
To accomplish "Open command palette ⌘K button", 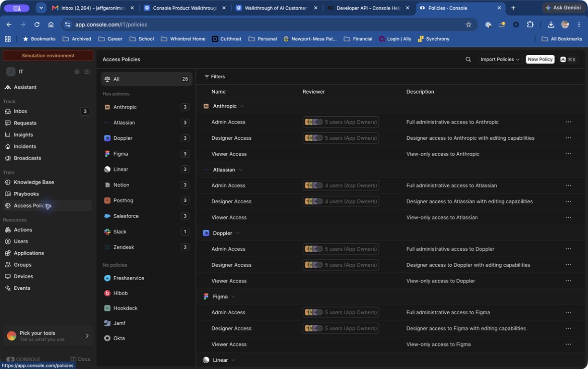I will [x=568, y=60].
